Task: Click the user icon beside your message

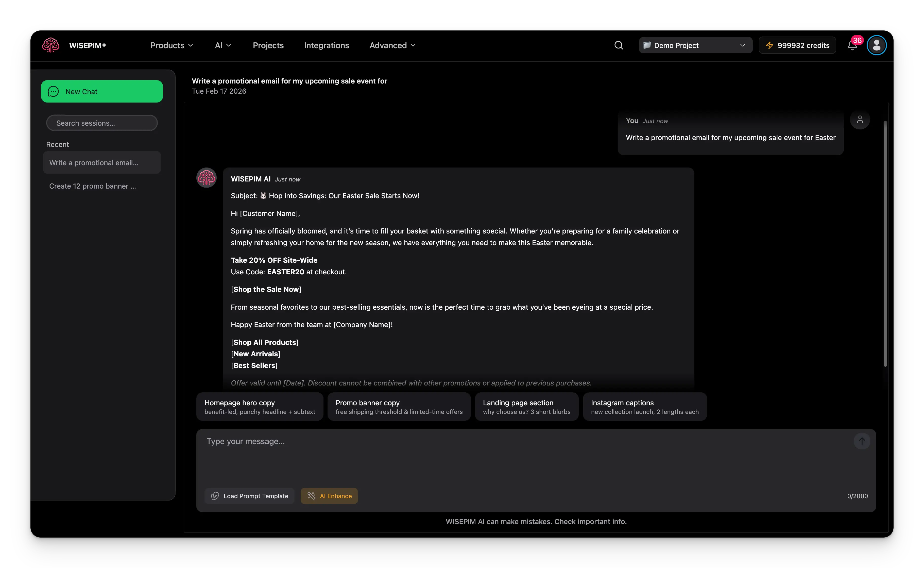Action: click(x=861, y=120)
